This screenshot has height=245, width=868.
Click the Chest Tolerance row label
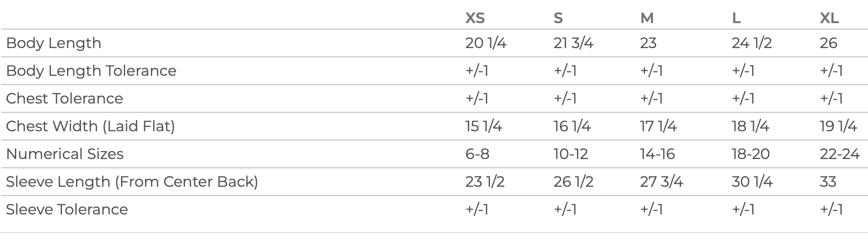click(64, 98)
